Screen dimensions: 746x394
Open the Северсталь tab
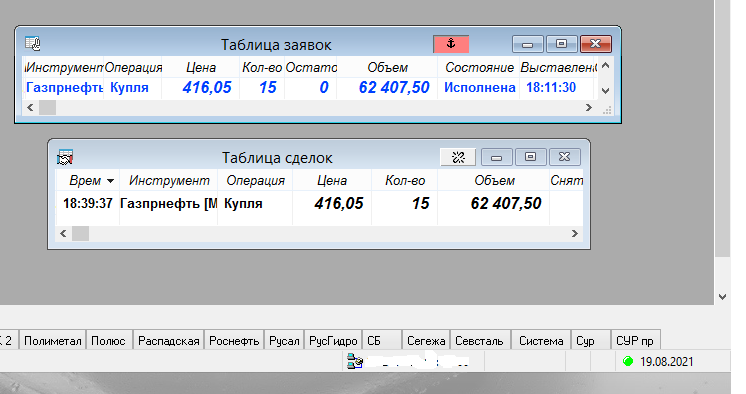pyautogui.click(x=479, y=341)
